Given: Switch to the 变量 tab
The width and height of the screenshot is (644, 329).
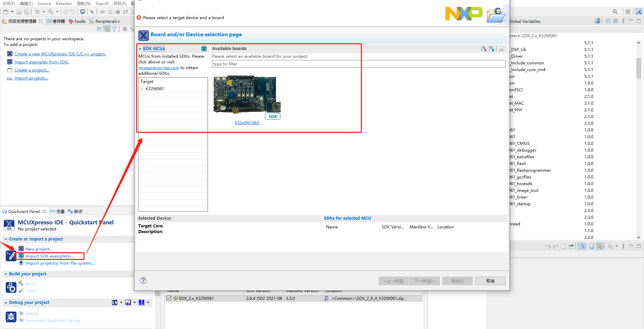Looking at the screenshot, I should [x=57, y=211].
